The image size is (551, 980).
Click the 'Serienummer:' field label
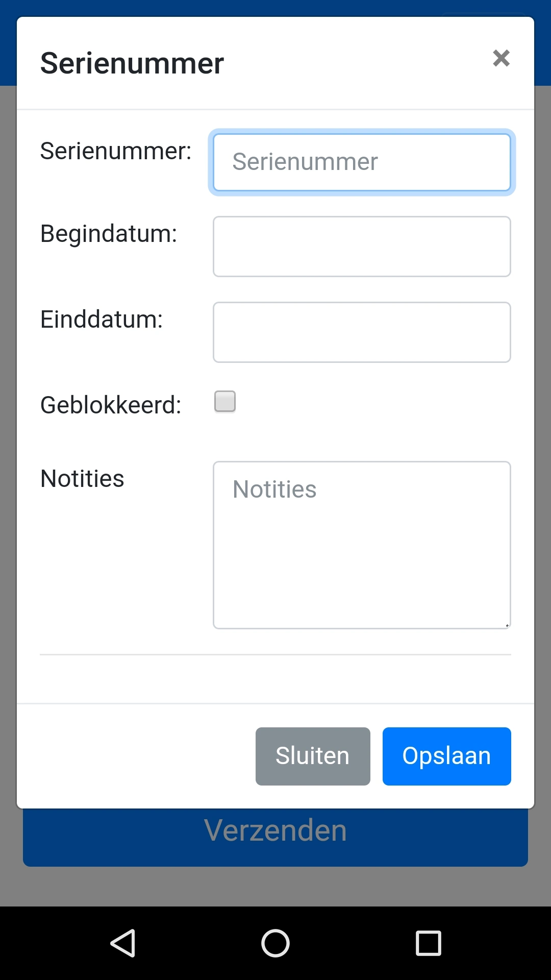click(116, 151)
